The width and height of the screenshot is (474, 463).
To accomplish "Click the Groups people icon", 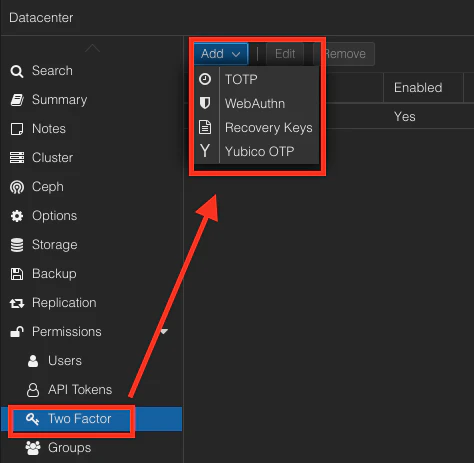I will (x=33, y=448).
